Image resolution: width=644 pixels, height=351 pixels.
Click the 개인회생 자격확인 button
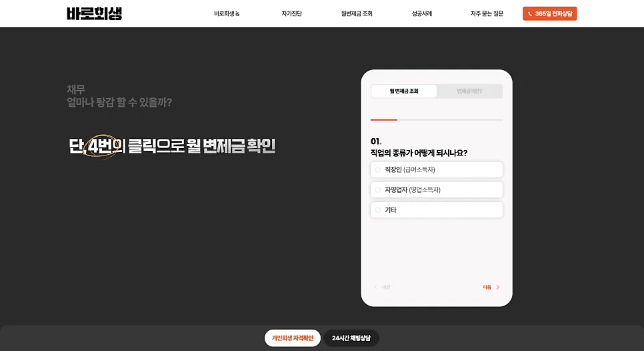coord(293,338)
